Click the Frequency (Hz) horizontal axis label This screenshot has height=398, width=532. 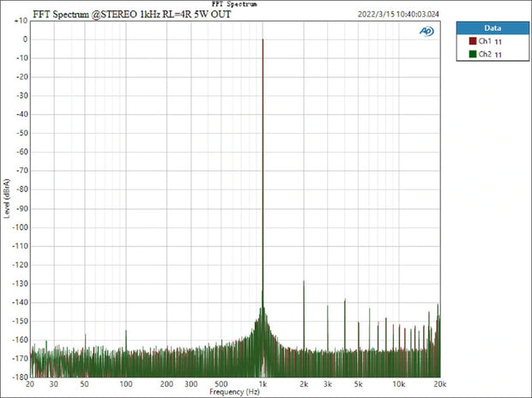pyautogui.click(x=233, y=392)
